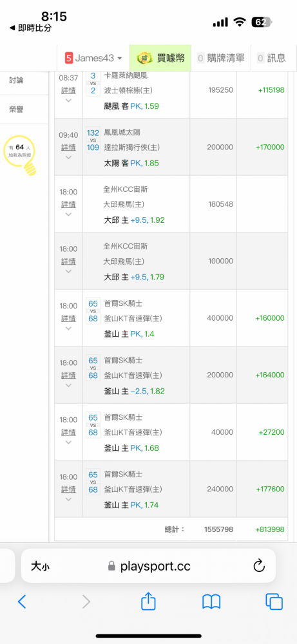Show Safari tabs overview icon
The width and height of the screenshot is (297, 644).
[x=274, y=601]
